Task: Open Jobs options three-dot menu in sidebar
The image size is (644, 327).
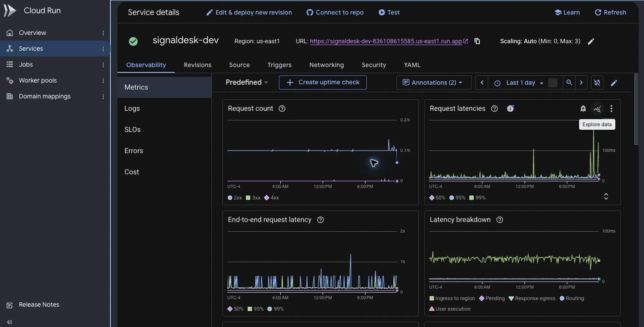Action: (x=103, y=65)
